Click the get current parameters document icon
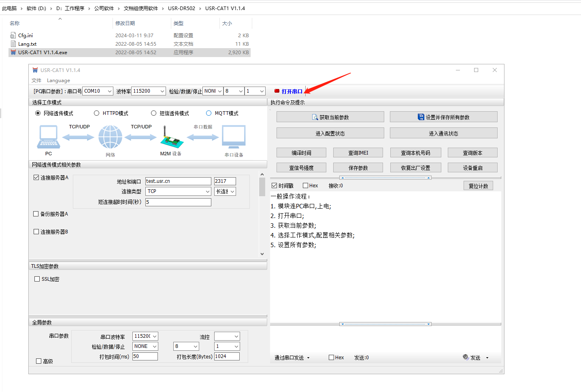The image size is (581, 392). [315, 117]
